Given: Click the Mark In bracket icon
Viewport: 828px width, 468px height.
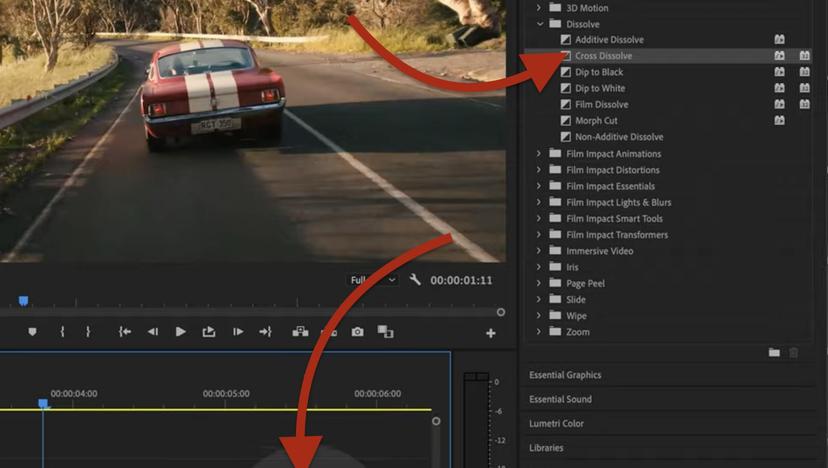Looking at the screenshot, I should (62, 332).
